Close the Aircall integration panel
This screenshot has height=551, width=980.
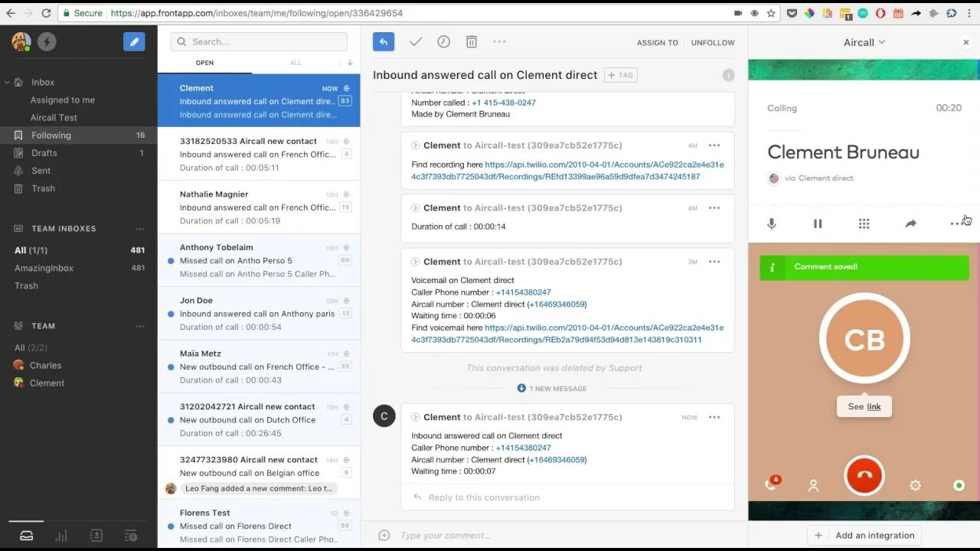click(965, 42)
